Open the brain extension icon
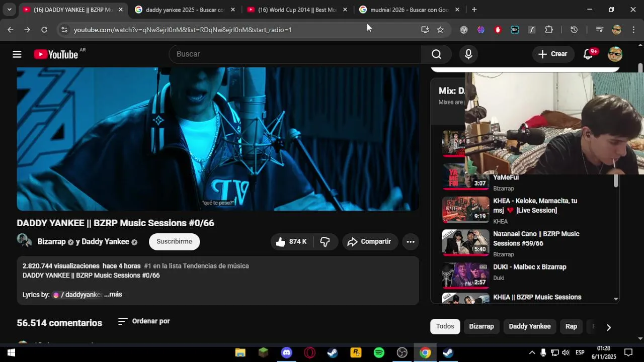644x362 pixels. pyautogui.click(x=481, y=30)
